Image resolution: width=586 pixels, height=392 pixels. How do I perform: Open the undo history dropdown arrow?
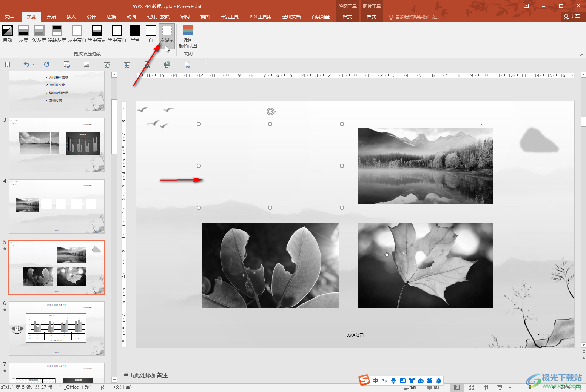[x=33, y=65]
